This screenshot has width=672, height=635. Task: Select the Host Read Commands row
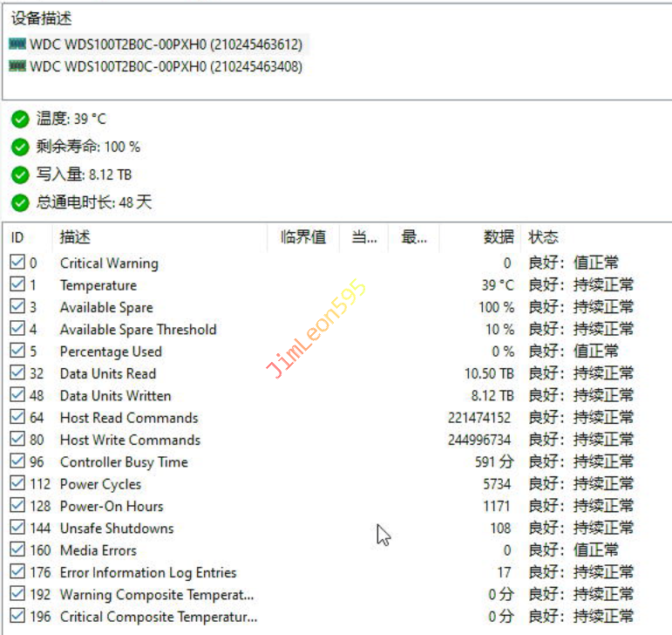coord(129,418)
